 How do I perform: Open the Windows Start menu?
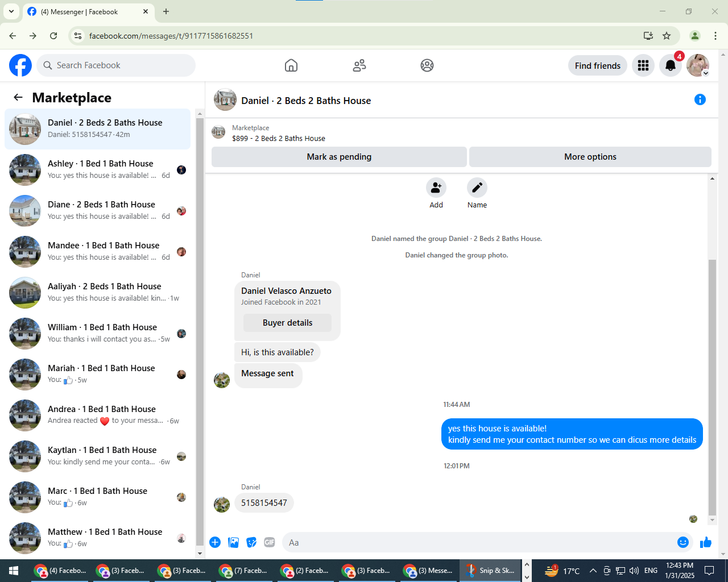[14, 571]
